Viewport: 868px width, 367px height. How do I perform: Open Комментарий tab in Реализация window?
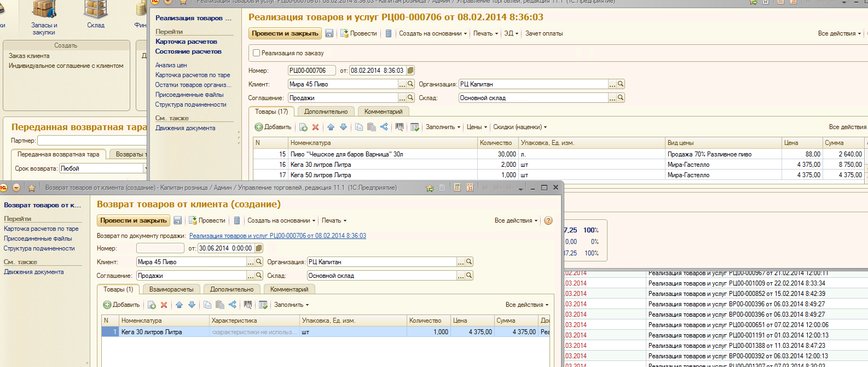[383, 112]
